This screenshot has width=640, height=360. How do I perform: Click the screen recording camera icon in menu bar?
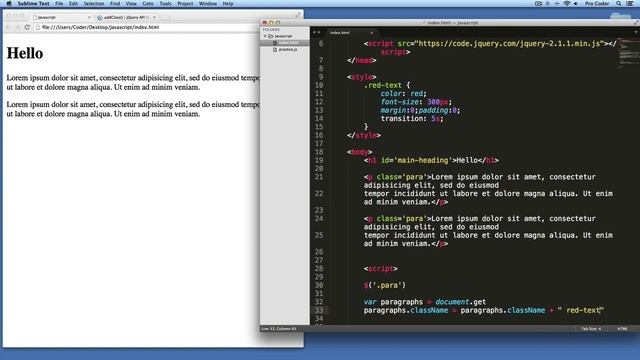(x=538, y=3)
